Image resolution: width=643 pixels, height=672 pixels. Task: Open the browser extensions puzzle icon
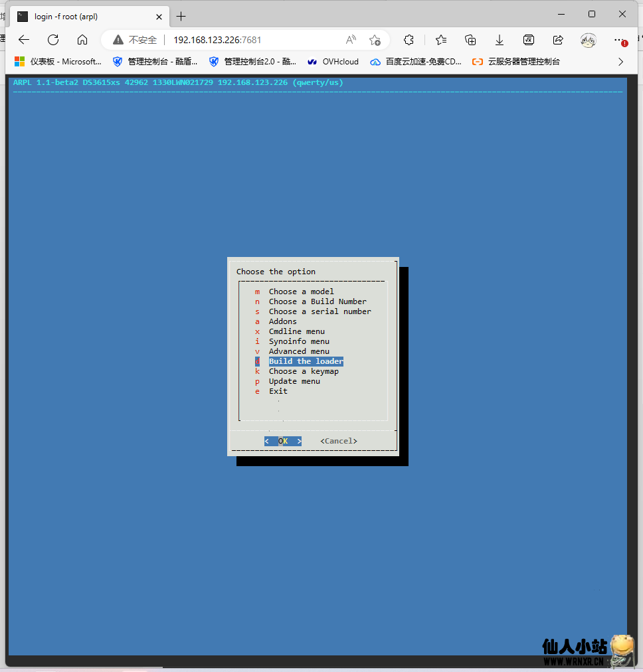[409, 40]
